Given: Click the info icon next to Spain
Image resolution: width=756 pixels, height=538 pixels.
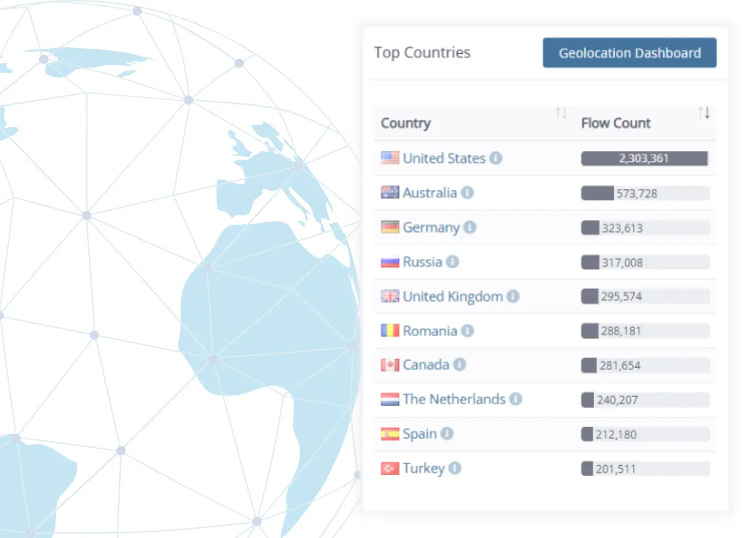Looking at the screenshot, I should tap(447, 434).
